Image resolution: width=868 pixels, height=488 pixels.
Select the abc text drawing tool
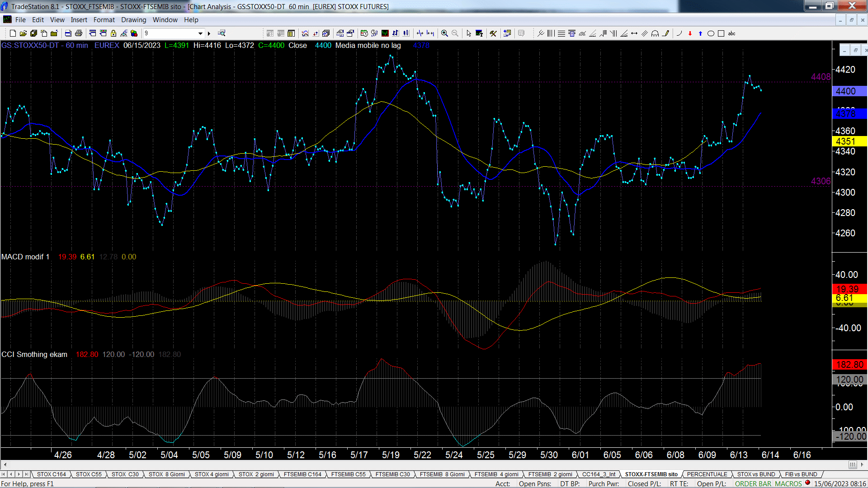click(731, 33)
